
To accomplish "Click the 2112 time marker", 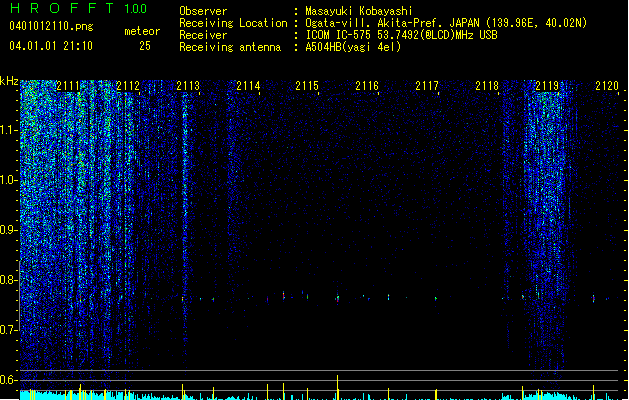I will coord(128,86).
